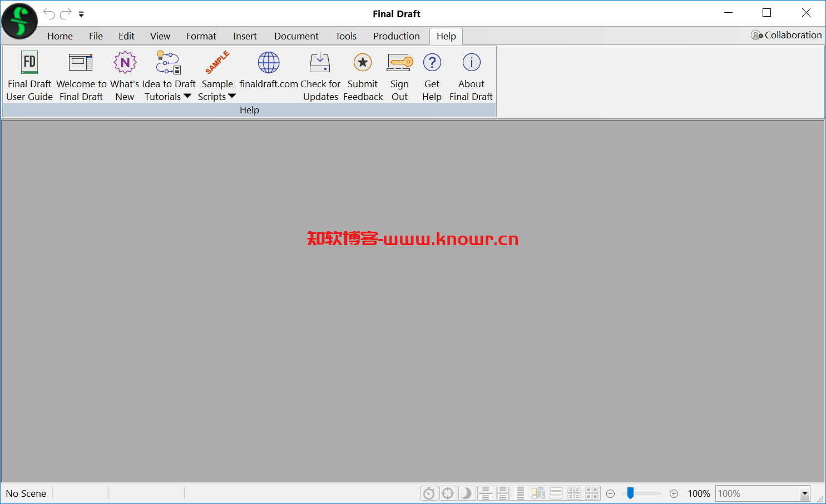Viewport: 826px width, 504px height.
Task: Open the 100% zoom dropdown
Action: (x=804, y=493)
